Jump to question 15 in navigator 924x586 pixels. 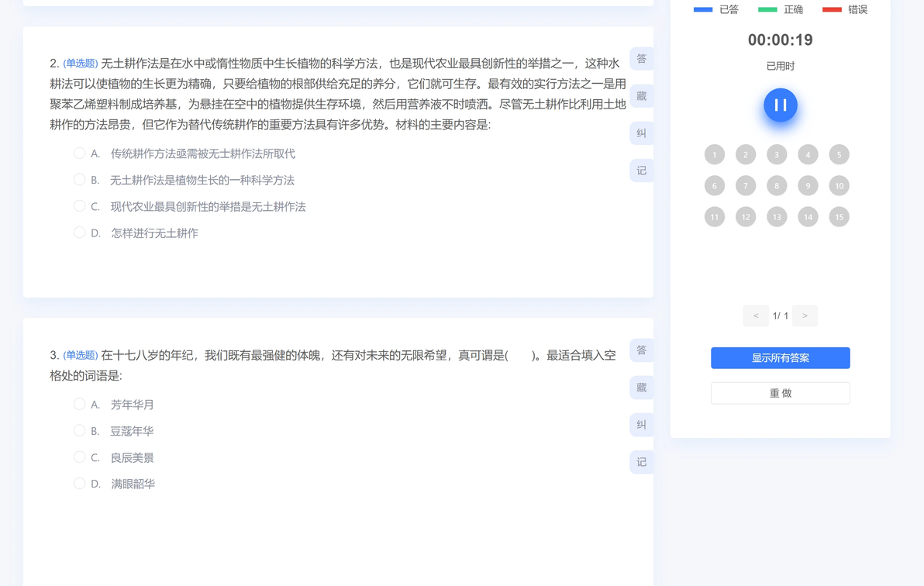pyautogui.click(x=840, y=217)
